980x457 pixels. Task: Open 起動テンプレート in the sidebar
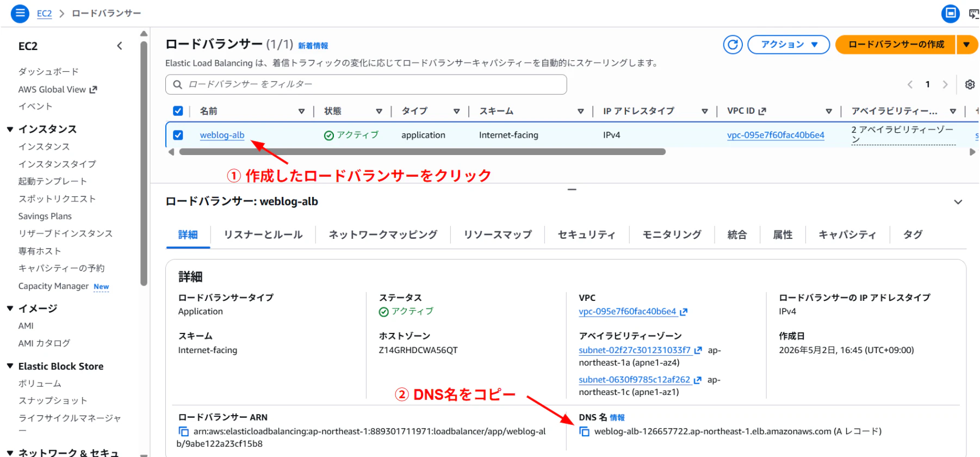(53, 181)
